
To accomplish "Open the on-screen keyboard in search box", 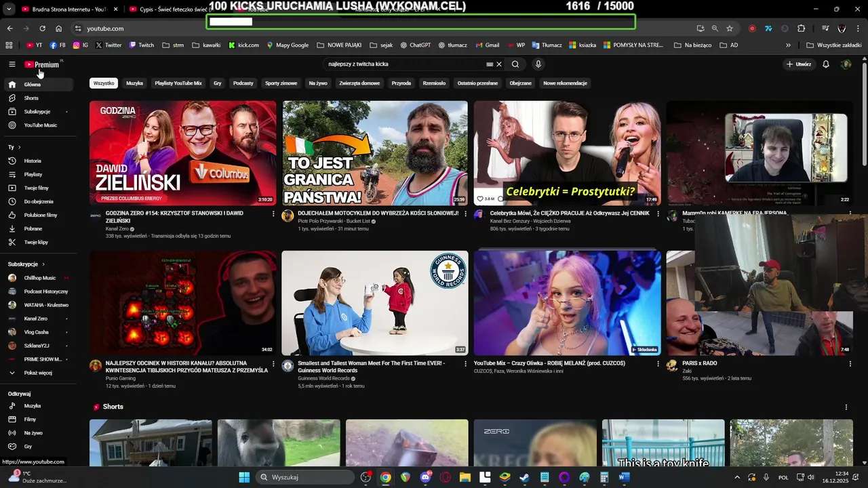I will pyautogui.click(x=490, y=64).
